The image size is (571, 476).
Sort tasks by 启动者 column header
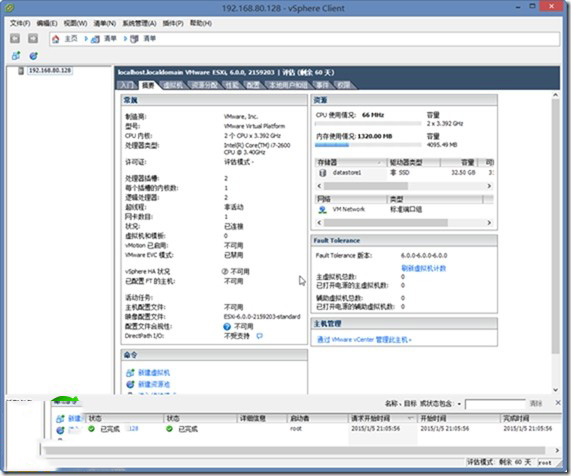click(317, 418)
